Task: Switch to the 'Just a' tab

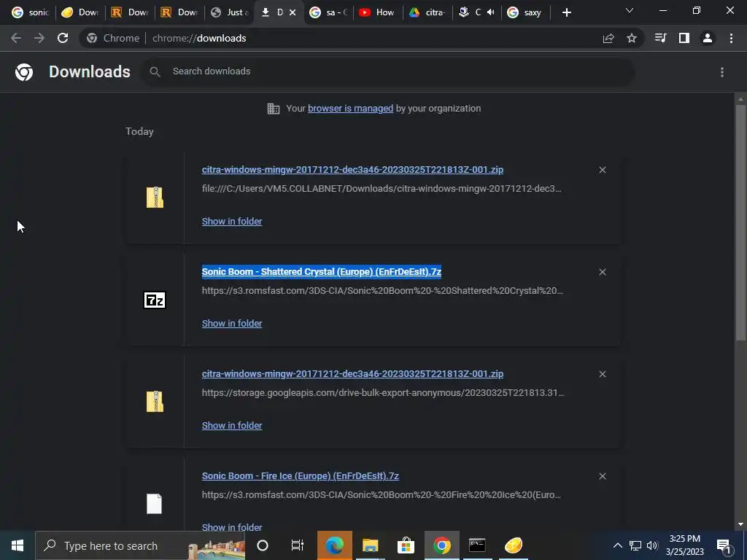Action: (x=230, y=12)
